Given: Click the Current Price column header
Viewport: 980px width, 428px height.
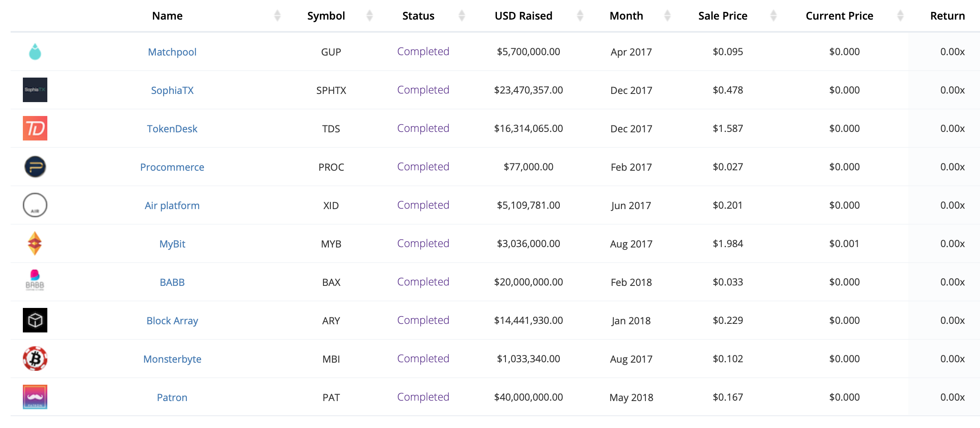Looking at the screenshot, I should 839,16.
